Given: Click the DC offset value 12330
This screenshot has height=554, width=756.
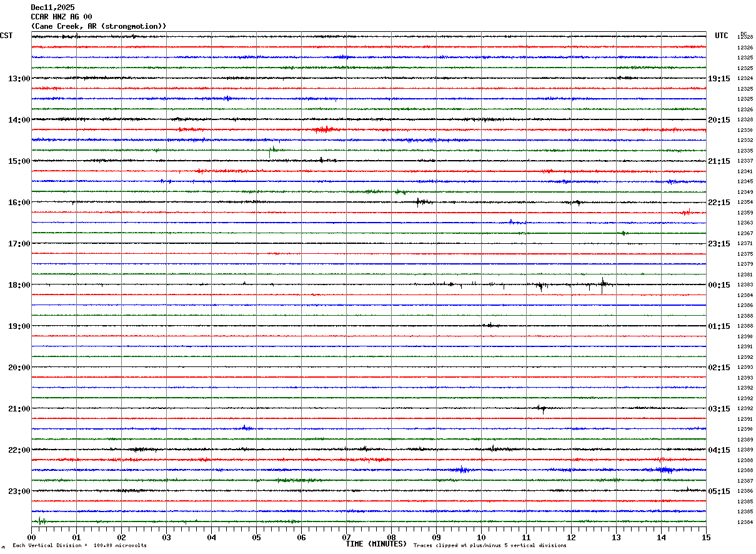Looking at the screenshot, I should point(745,130).
